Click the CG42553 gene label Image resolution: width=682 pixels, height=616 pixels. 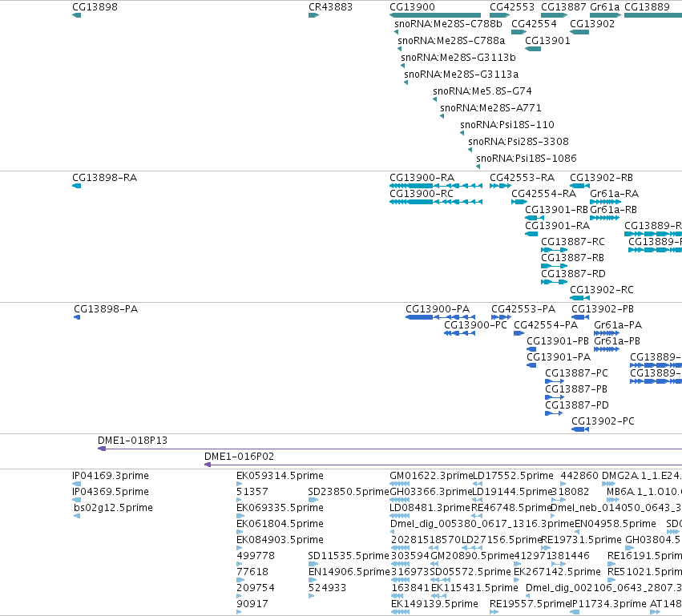pyautogui.click(x=511, y=7)
